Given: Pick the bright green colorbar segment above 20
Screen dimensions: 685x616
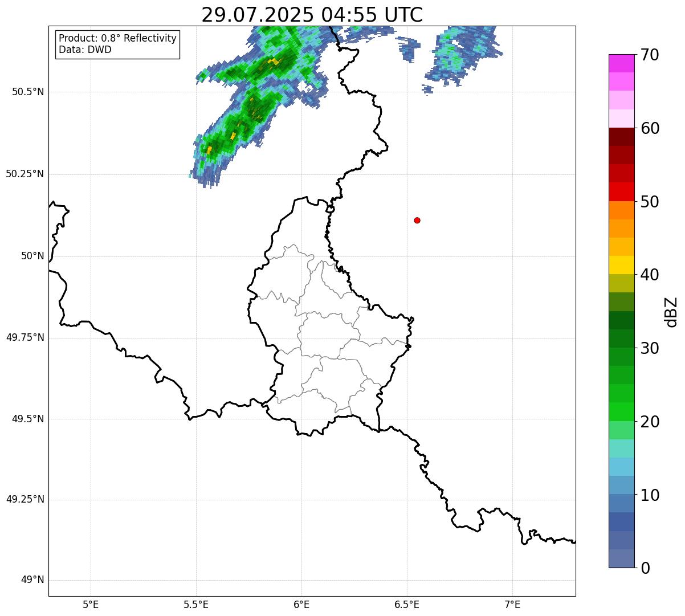Looking at the screenshot, I should click(x=621, y=411).
